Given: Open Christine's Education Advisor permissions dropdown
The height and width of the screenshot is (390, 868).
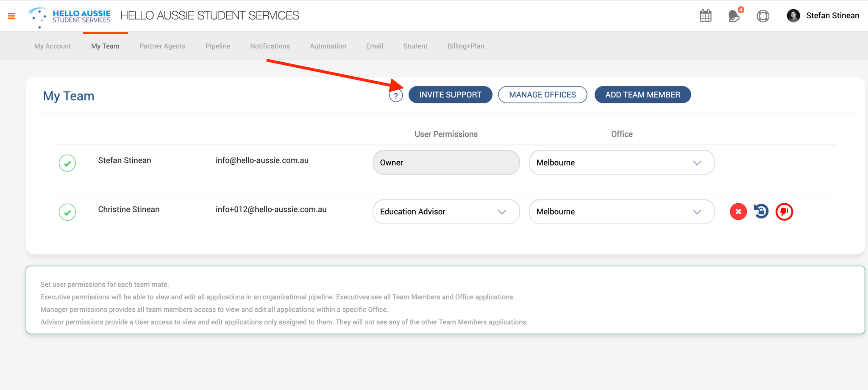Looking at the screenshot, I should click(x=446, y=212).
